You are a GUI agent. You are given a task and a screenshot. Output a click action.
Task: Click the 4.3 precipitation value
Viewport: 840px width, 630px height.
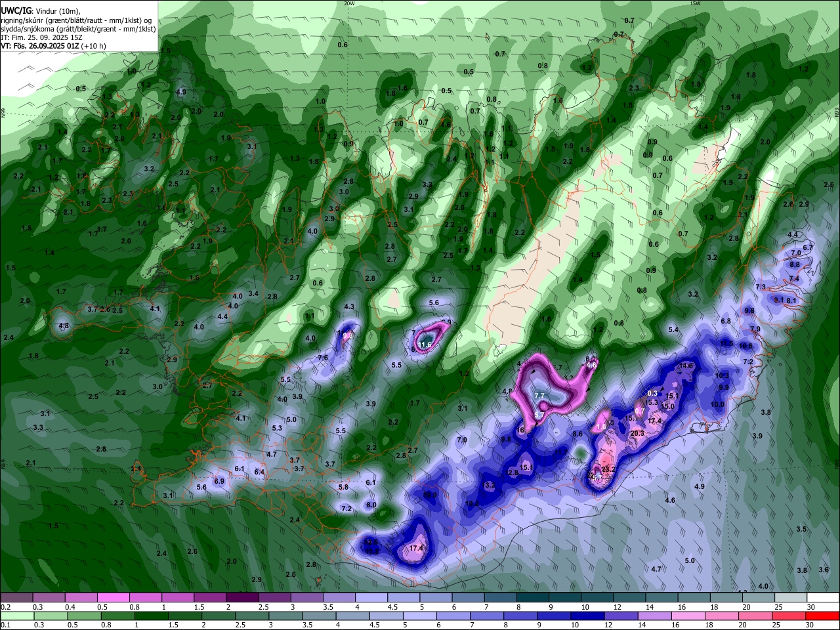tap(349, 306)
